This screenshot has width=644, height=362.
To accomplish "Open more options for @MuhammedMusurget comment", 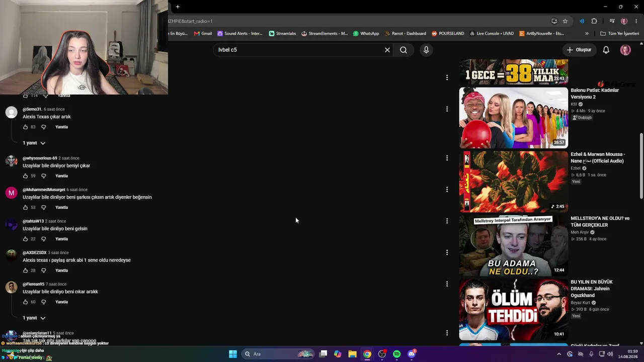I will coord(447,190).
